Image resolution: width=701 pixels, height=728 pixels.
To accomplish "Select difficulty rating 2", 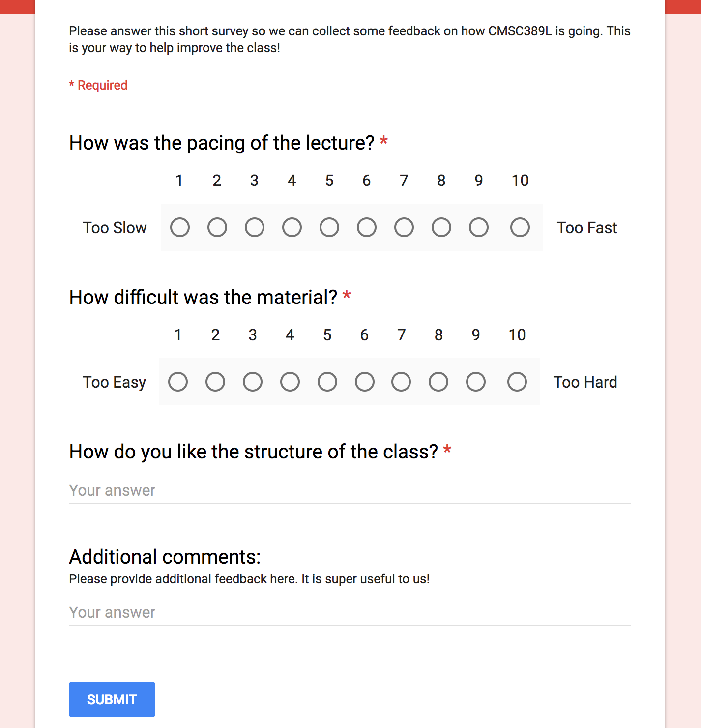I will point(215,382).
